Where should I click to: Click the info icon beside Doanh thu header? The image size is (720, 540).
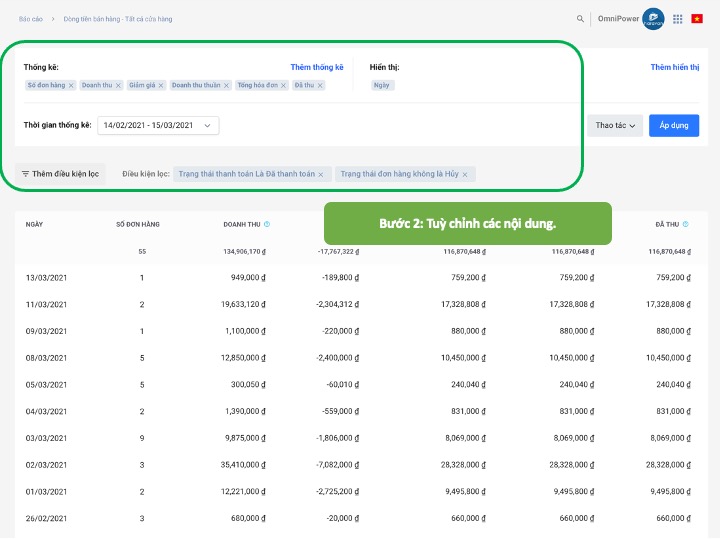coord(267,224)
